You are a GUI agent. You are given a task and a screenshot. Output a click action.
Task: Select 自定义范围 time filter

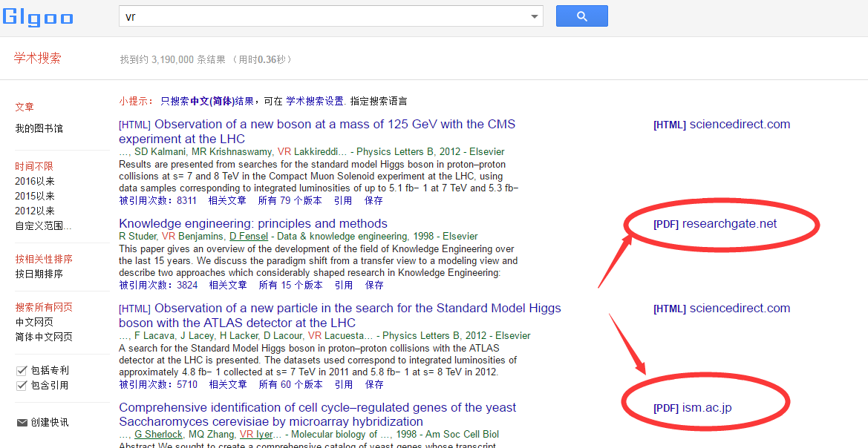(43, 225)
